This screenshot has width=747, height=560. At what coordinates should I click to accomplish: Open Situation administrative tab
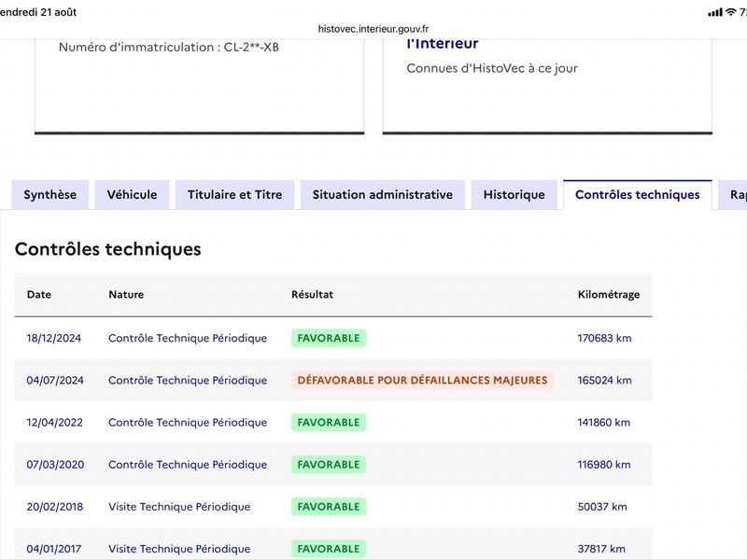click(x=383, y=195)
